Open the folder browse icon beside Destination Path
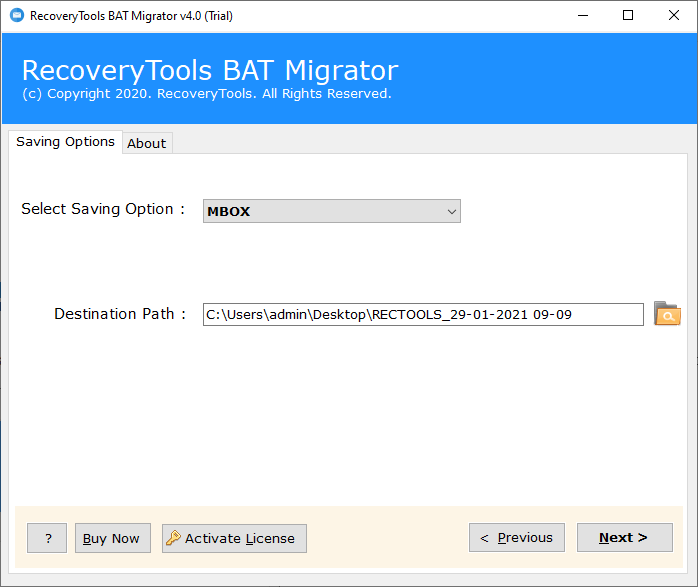 click(x=667, y=314)
